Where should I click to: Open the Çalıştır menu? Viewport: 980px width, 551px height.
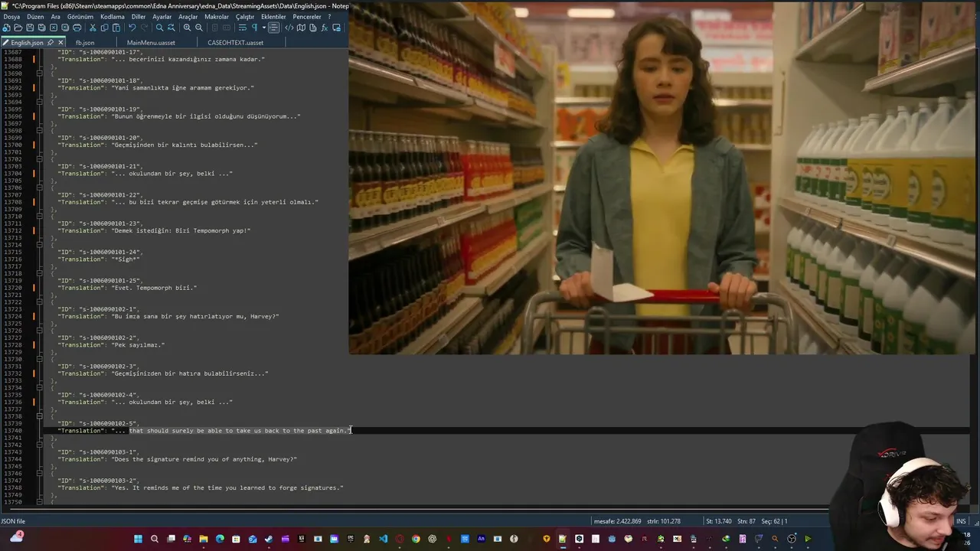[245, 17]
